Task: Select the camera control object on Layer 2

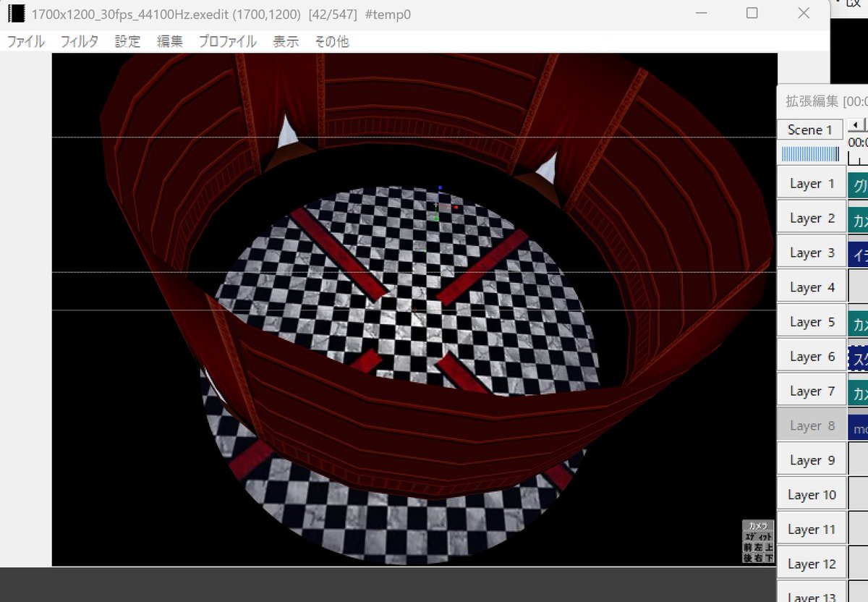Action: click(x=858, y=219)
